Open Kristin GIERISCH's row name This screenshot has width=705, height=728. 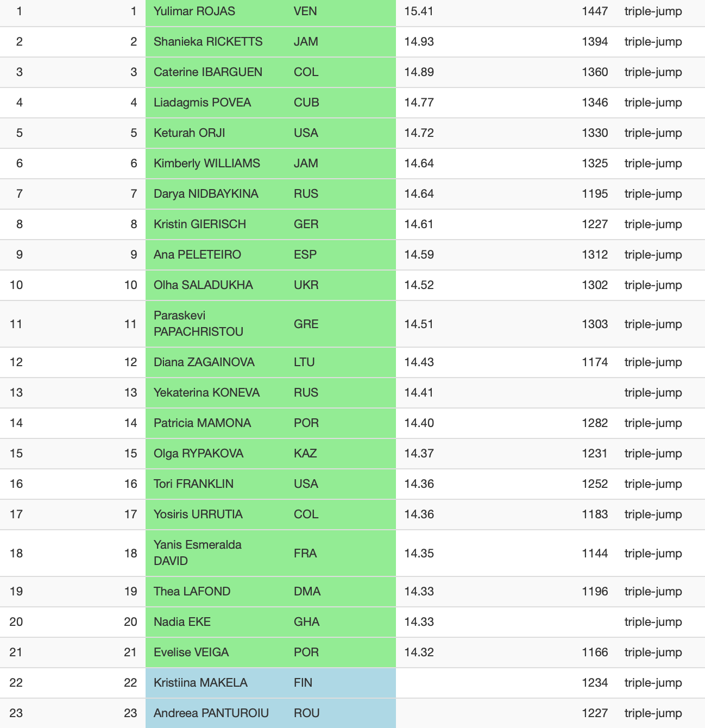[x=200, y=224]
